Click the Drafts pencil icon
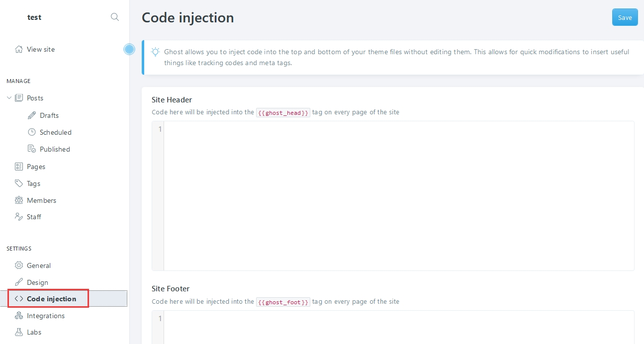The height and width of the screenshot is (344, 644). [32, 115]
